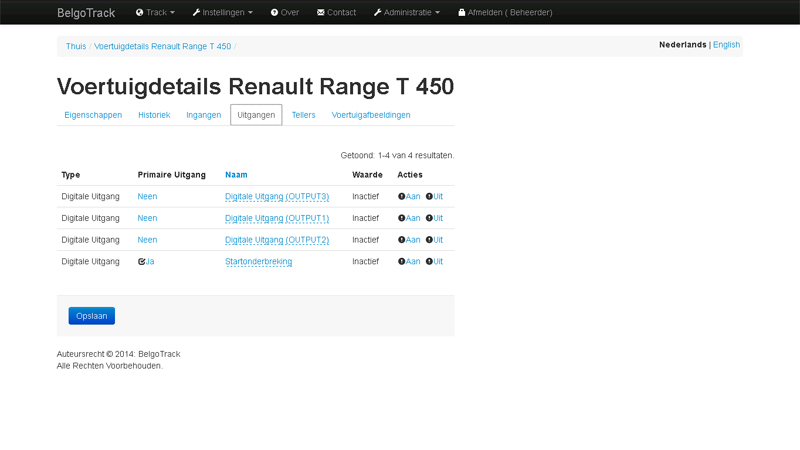Screen dimensions: 800x450
Task: Click Inactief value in Startonderbreking row
Action: (x=365, y=261)
